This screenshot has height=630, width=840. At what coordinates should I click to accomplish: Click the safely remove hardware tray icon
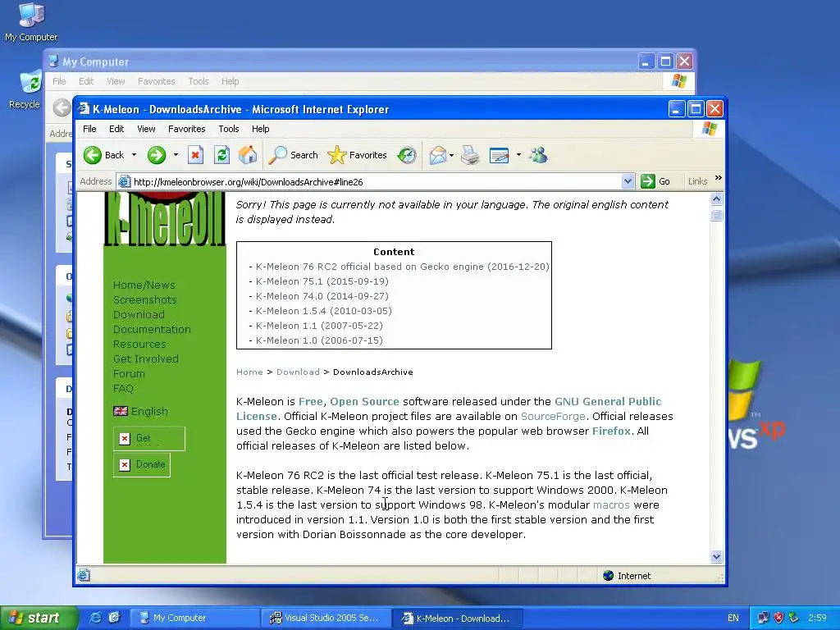794,618
